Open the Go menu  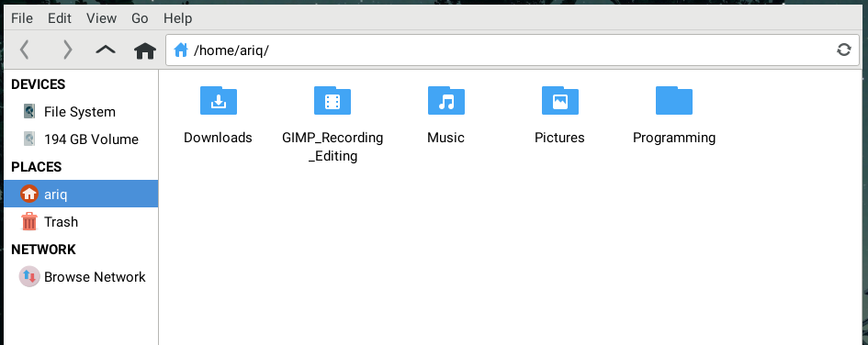pyautogui.click(x=140, y=18)
